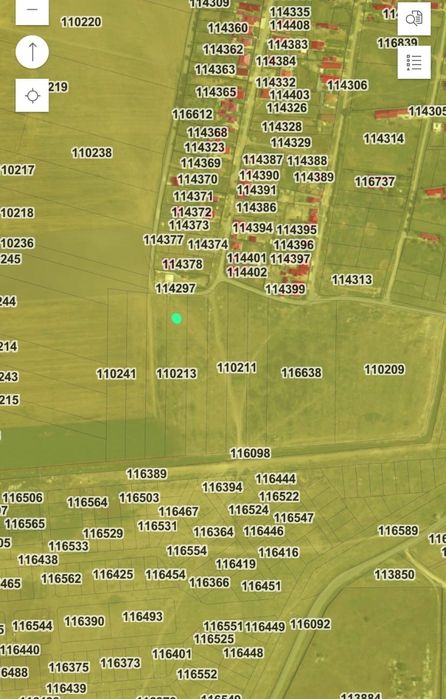Viewport: 446px width, 699px height.
Task: Select parcel label 116467
Action: [x=178, y=512]
